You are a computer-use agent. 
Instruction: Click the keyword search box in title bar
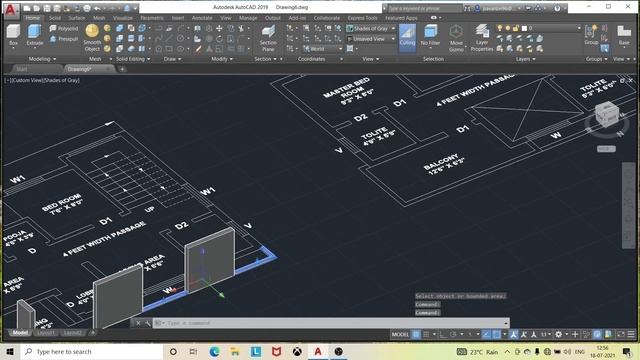tap(424, 8)
